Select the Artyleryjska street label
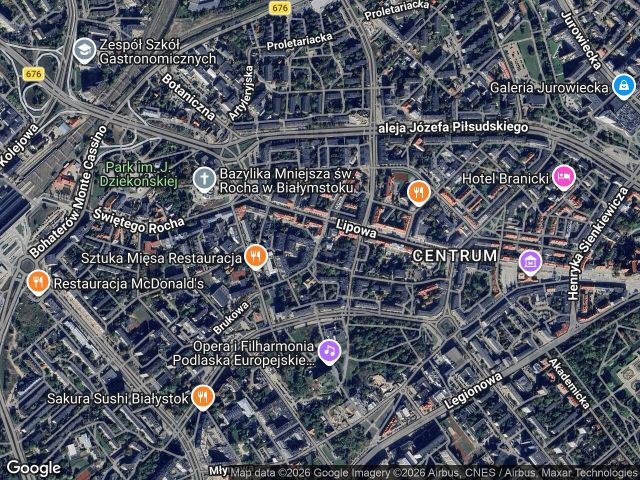The image size is (640, 480). [x=241, y=93]
